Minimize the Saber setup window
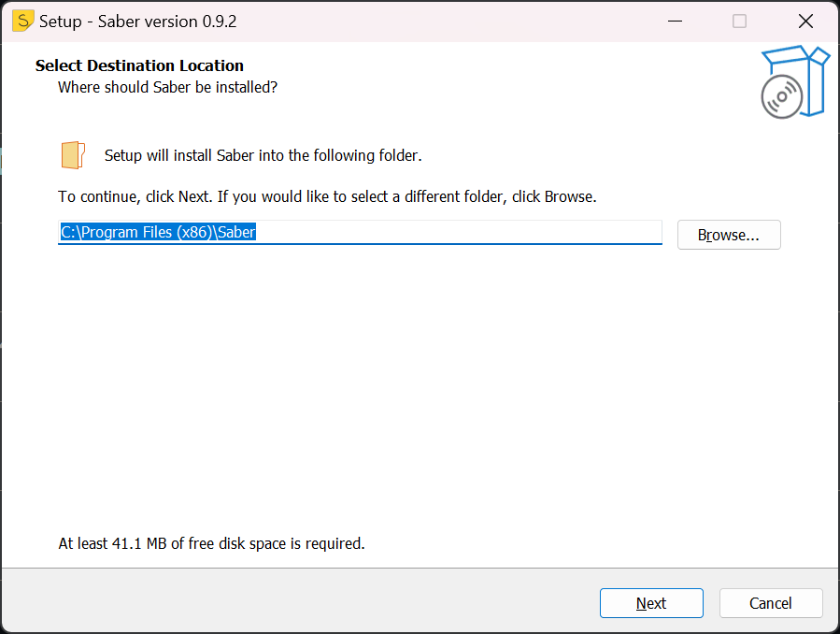 pyautogui.click(x=675, y=20)
